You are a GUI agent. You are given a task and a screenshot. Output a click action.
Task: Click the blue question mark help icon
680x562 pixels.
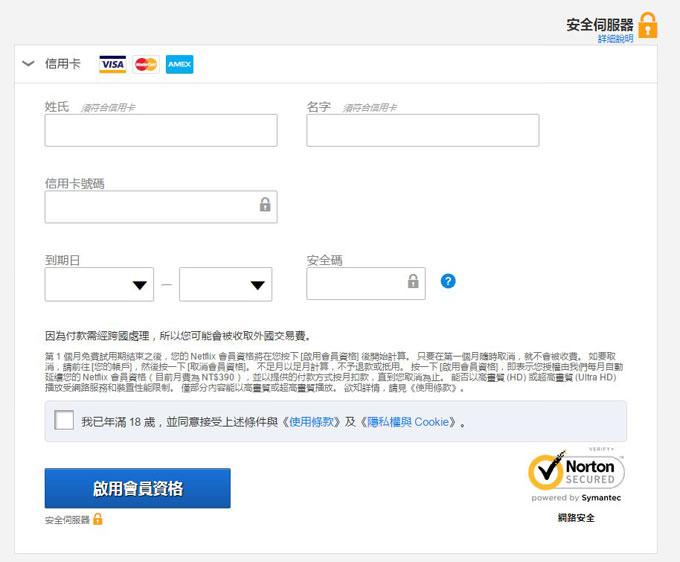[x=448, y=281]
